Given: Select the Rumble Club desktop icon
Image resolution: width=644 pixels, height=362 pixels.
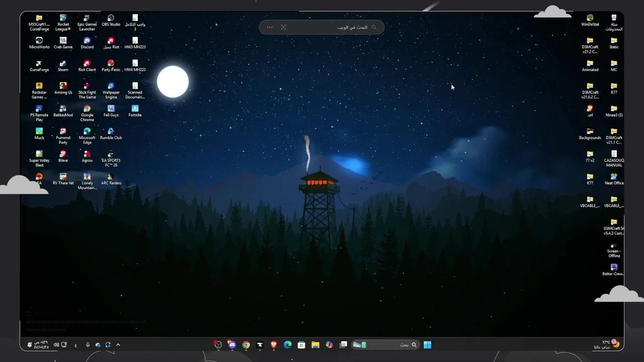Looking at the screenshot, I should point(111,134).
